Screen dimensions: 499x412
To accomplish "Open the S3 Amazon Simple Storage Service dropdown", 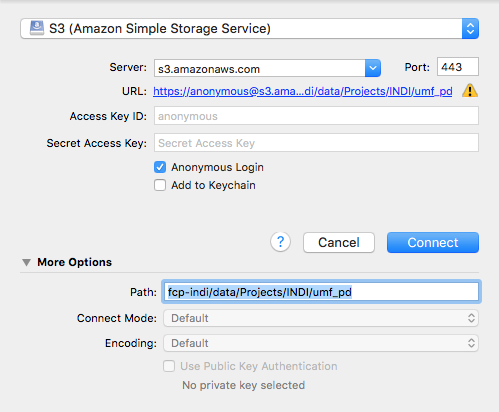I will coord(250,29).
